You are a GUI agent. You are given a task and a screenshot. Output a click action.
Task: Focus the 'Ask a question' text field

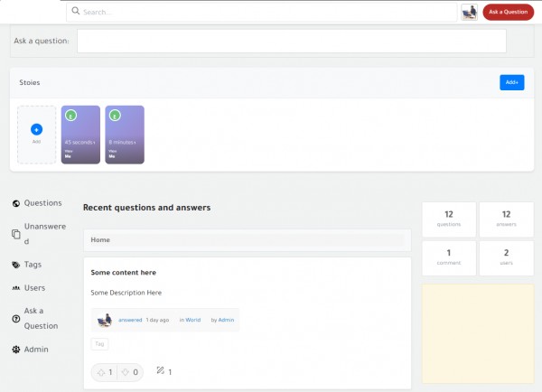point(291,41)
